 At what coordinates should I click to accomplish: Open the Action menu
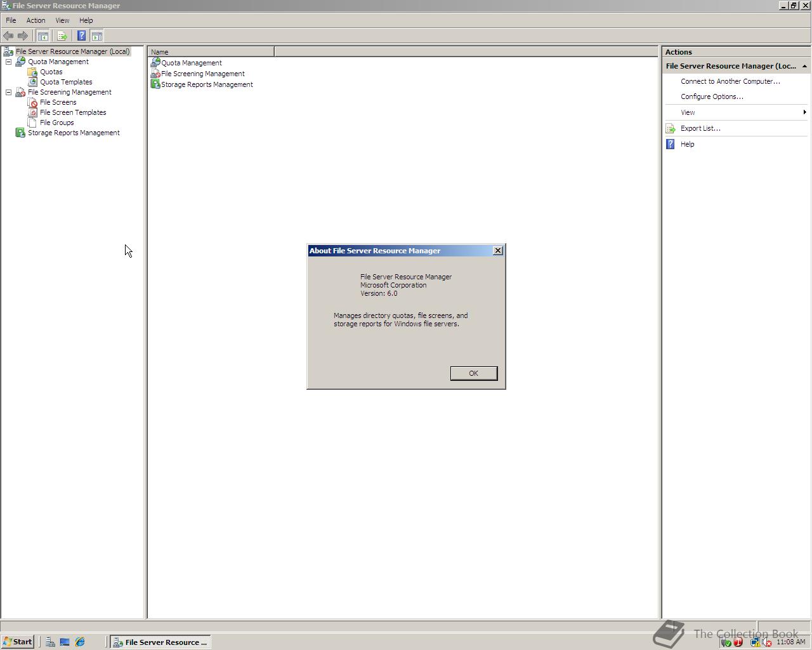coord(36,20)
